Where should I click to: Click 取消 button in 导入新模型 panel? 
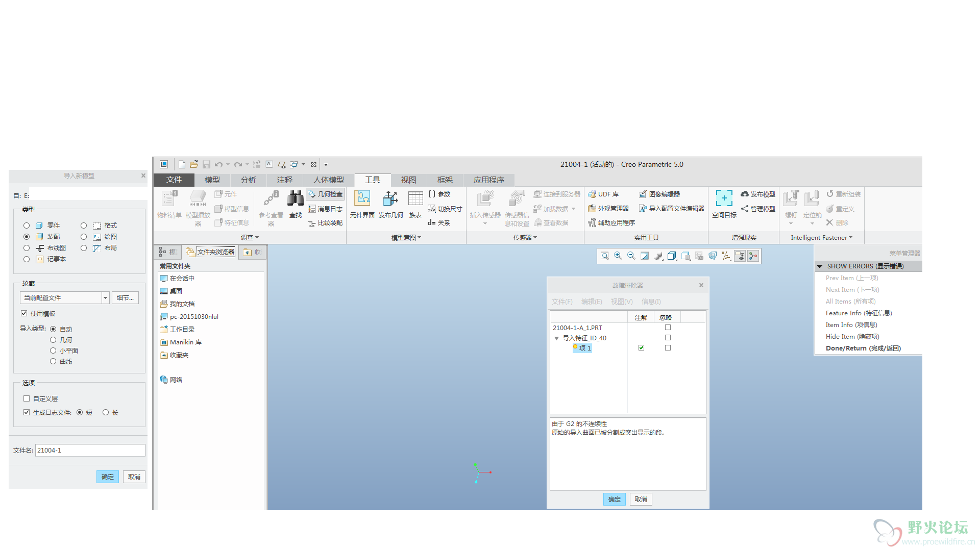tap(133, 477)
